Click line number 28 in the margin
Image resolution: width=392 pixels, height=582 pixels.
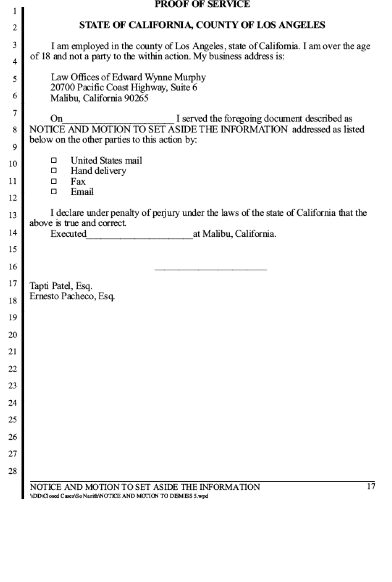(13, 471)
